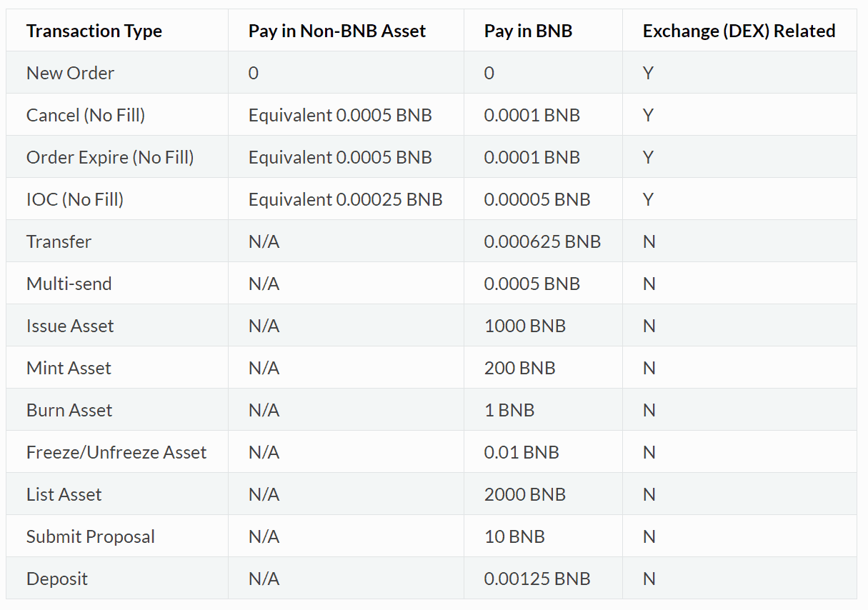868x610 pixels.
Task: Select the Deposit transaction type cell
Action: (x=56, y=579)
